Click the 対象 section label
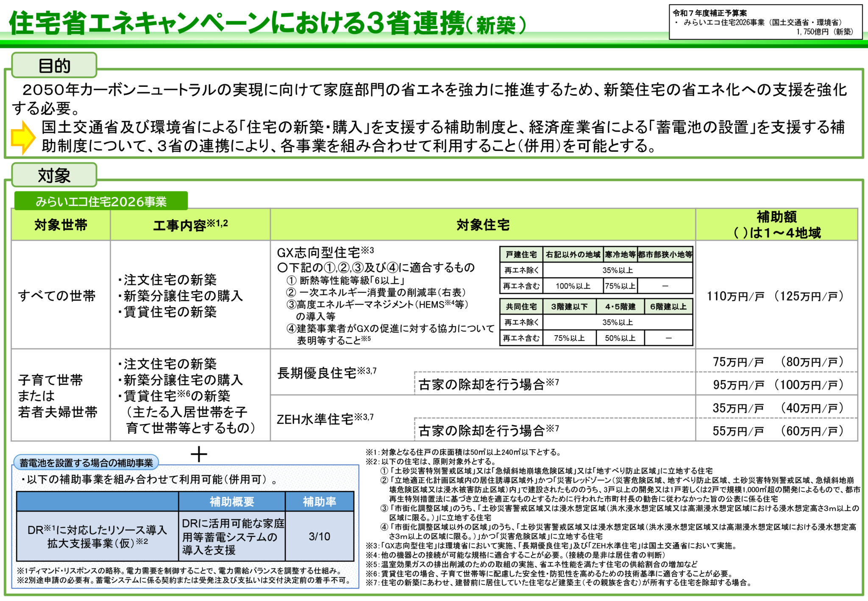This screenshot has height=601, width=868. 54,175
